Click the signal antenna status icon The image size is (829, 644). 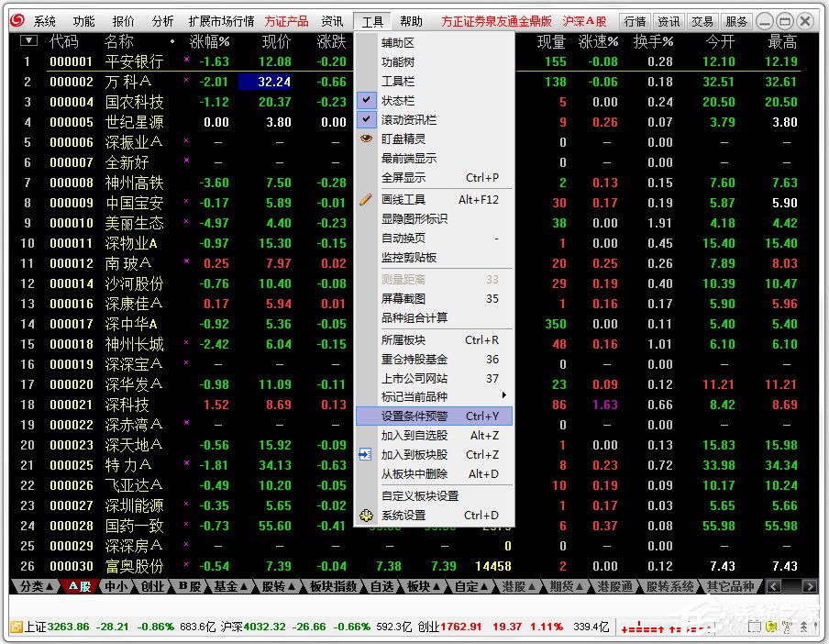coord(787,627)
